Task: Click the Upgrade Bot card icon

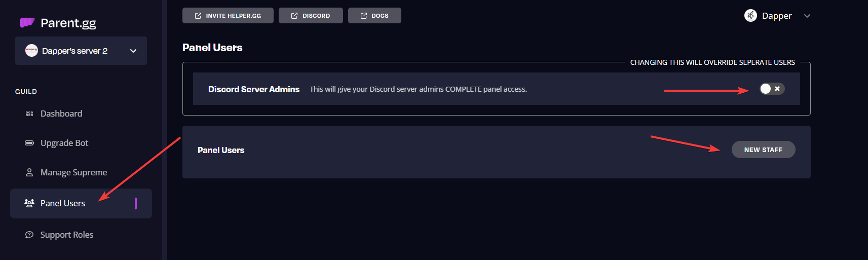Action: point(29,143)
